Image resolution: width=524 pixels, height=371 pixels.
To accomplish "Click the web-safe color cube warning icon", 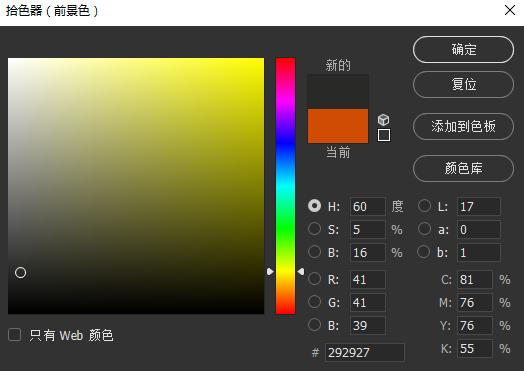I will point(383,119).
